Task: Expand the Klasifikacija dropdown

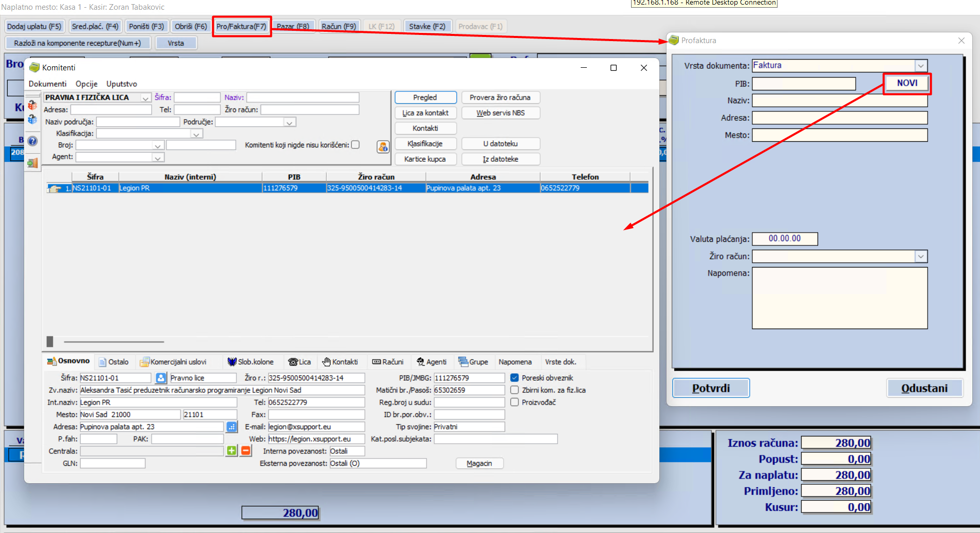Action: (x=196, y=134)
